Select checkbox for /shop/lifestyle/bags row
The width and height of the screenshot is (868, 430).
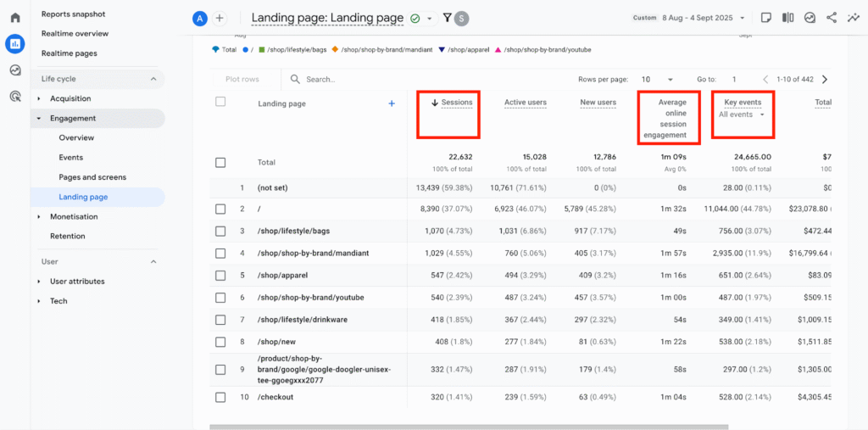pyautogui.click(x=220, y=231)
